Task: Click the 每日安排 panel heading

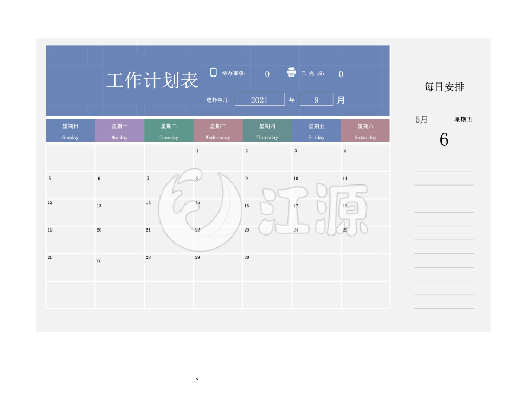Action: coord(444,87)
